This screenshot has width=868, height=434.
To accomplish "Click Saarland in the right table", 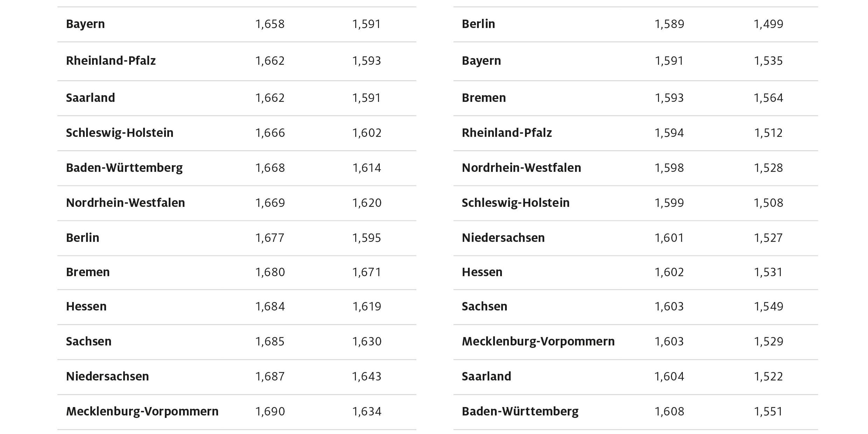I will 486,377.
